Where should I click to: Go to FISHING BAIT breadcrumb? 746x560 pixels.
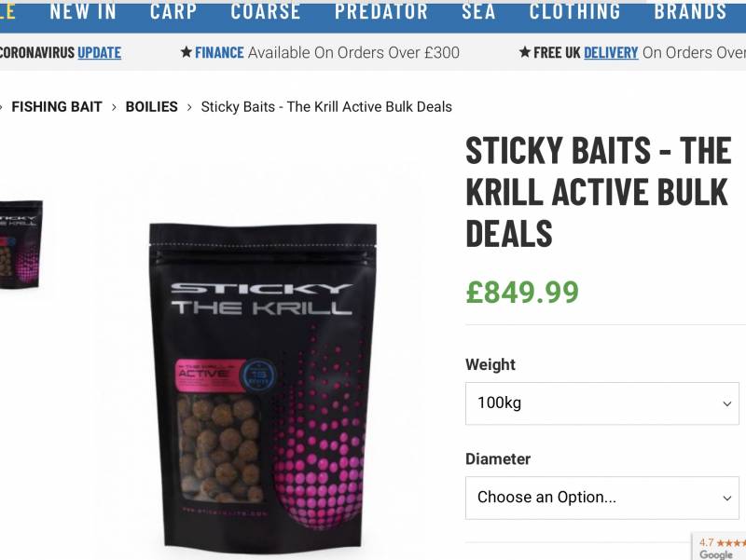click(57, 107)
